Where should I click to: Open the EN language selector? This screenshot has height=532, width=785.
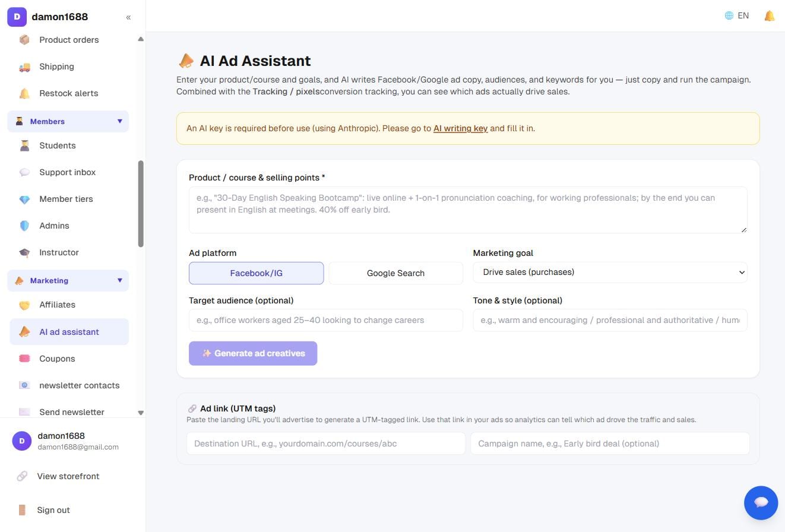[x=737, y=15]
